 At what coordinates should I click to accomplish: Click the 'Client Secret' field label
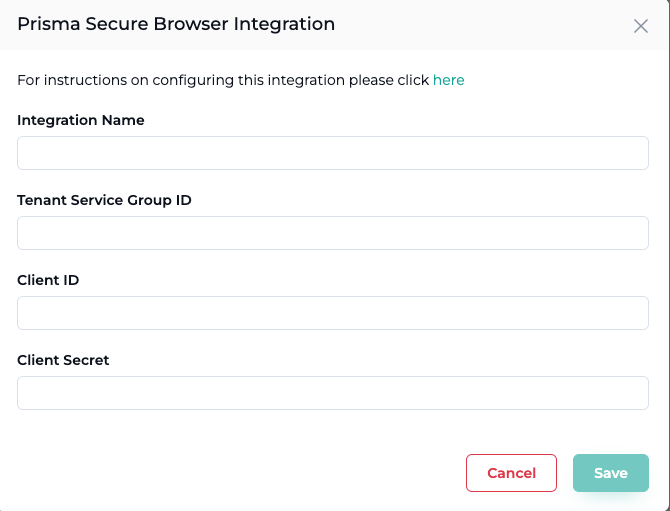63,360
